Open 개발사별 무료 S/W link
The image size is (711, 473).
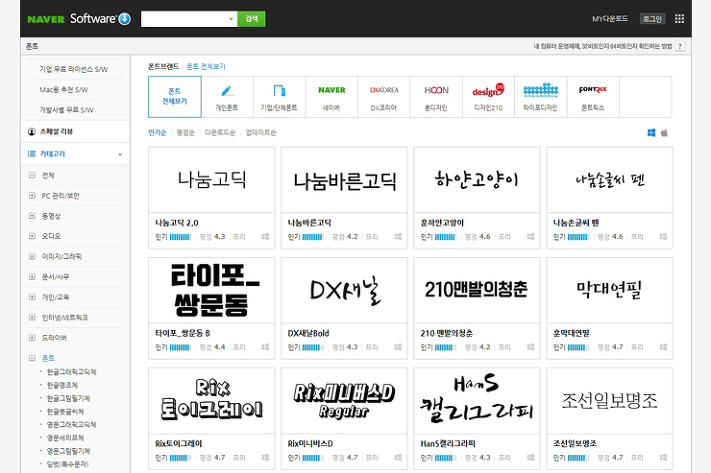[x=66, y=110]
